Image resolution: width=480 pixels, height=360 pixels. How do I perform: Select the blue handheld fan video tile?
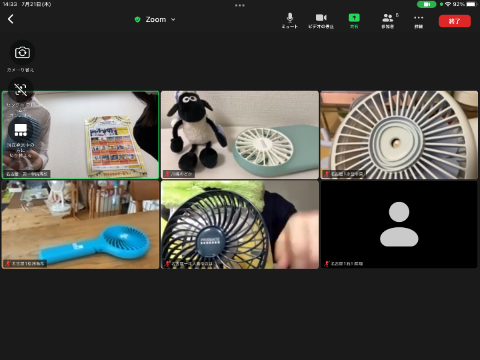pyautogui.click(x=80, y=224)
